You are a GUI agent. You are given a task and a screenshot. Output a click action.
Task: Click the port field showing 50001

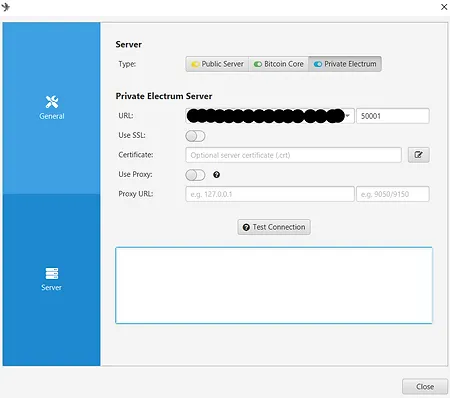[393, 116]
